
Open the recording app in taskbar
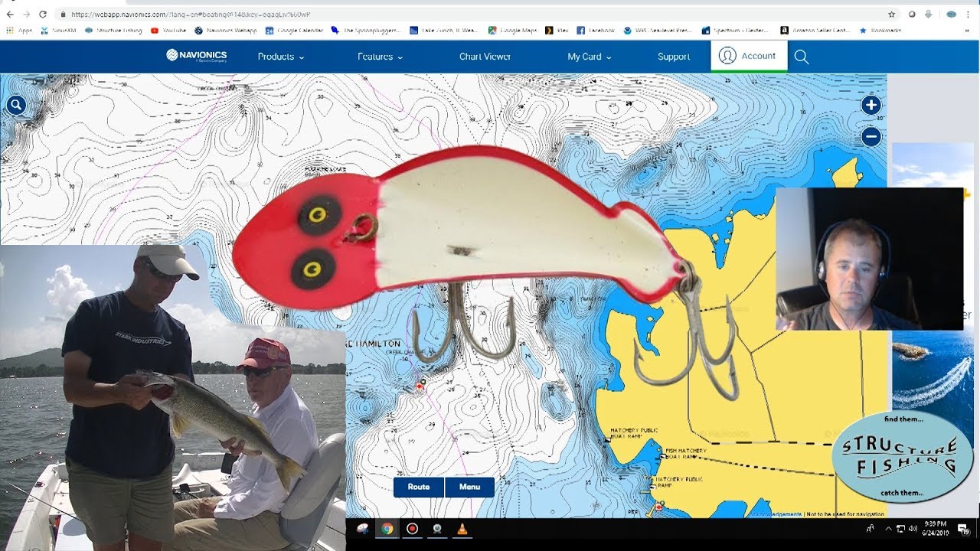[412, 529]
